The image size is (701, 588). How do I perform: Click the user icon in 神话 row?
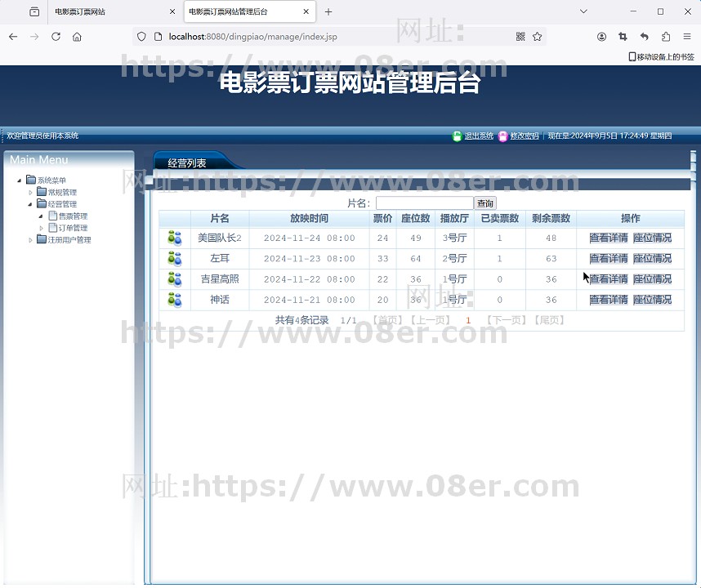point(175,300)
